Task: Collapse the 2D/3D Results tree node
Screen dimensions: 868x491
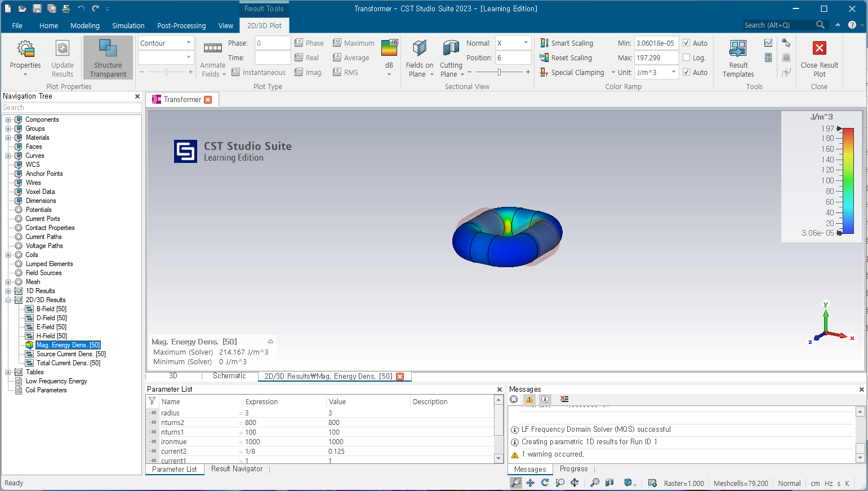Action: [x=8, y=300]
